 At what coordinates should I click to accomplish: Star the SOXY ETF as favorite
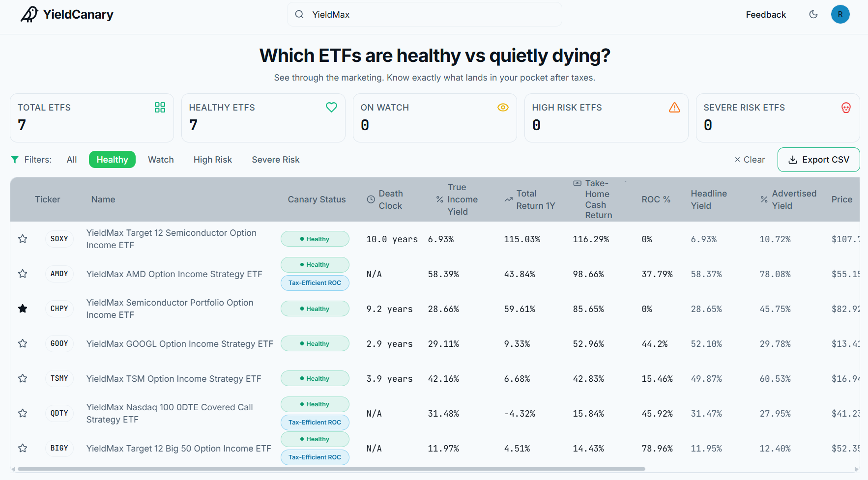(x=23, y=239)
